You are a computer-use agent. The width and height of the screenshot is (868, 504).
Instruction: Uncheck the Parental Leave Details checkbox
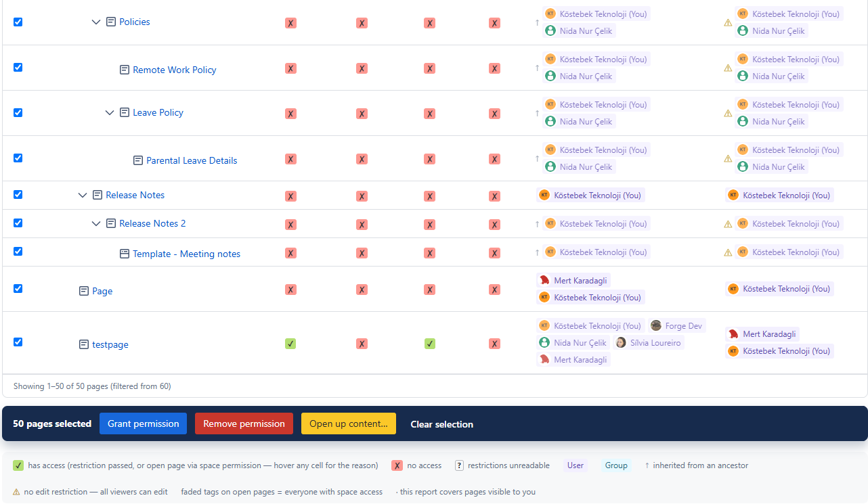pos(18,158)
